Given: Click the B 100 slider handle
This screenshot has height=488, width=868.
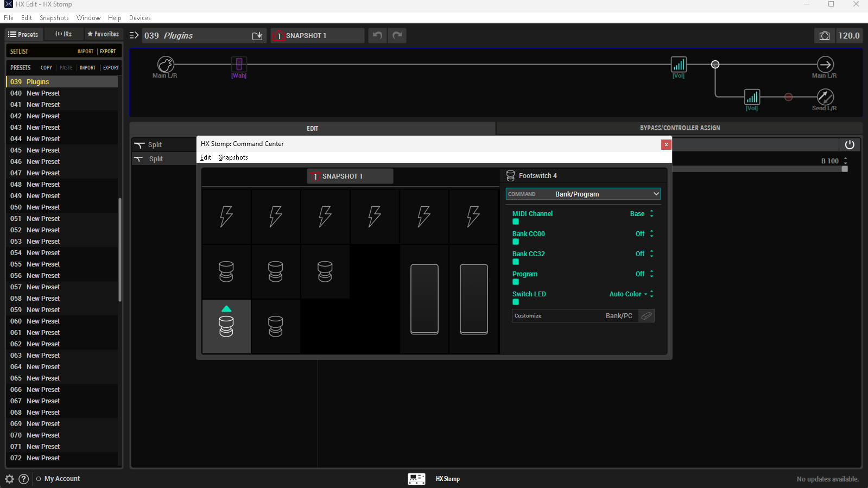Looking at the screenshot, I should tap(844, 169).
